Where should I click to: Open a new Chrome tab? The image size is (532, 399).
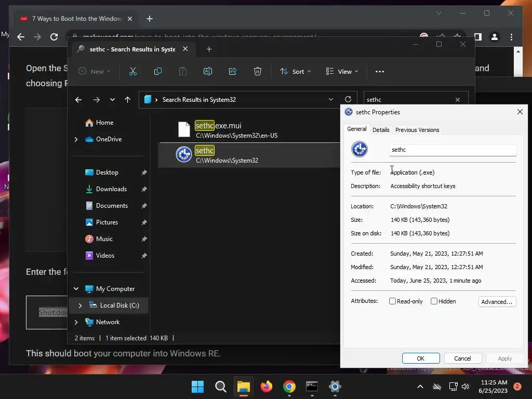[150, 19]
